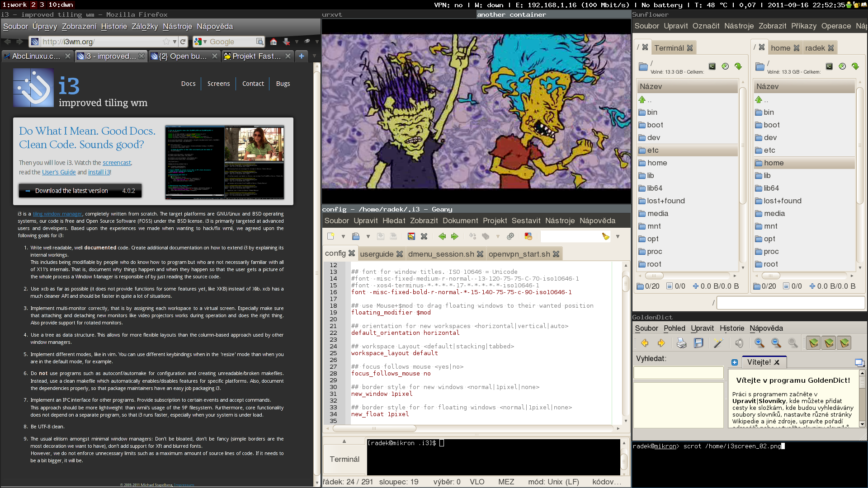This screenshot has height=488, width=868.
Task: Open Geany color chooser icon
Action: pos(528,236)
